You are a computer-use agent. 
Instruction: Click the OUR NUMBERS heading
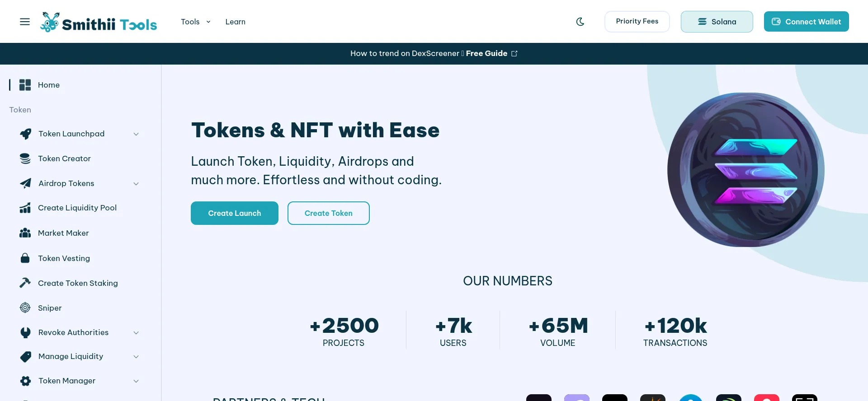click(508, 281)
